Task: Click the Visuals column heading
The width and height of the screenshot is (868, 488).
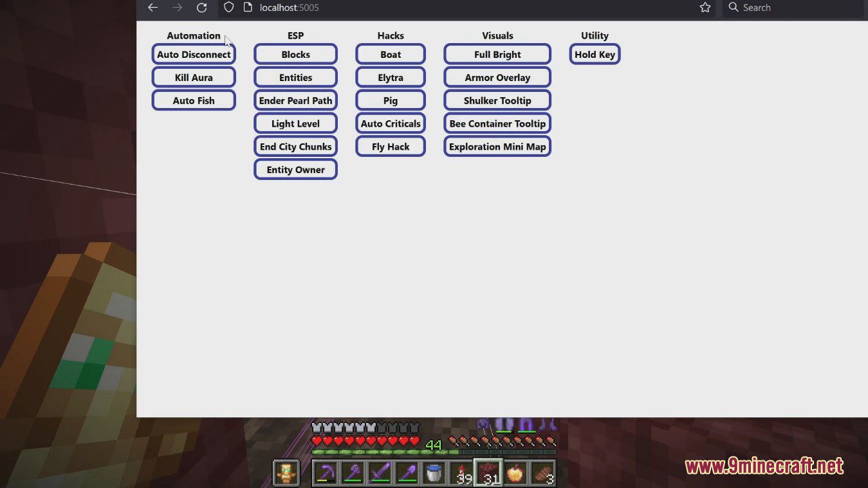Action: 497,36
